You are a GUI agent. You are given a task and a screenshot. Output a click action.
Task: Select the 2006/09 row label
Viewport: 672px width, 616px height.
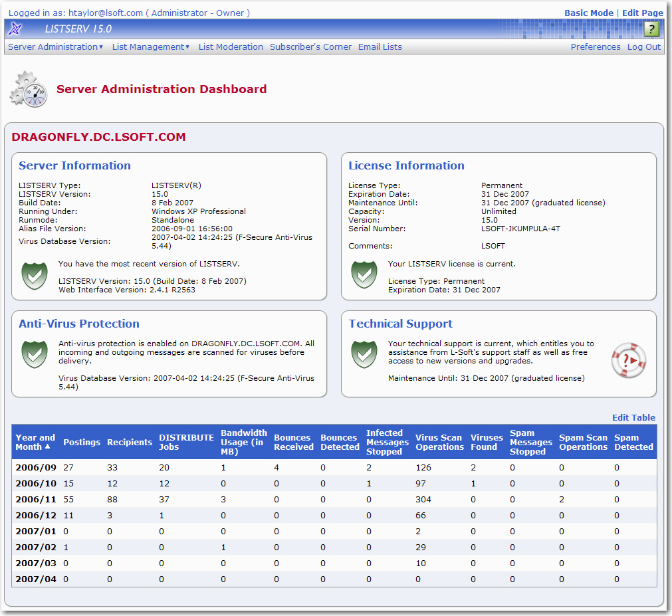[x=36, y=467]
